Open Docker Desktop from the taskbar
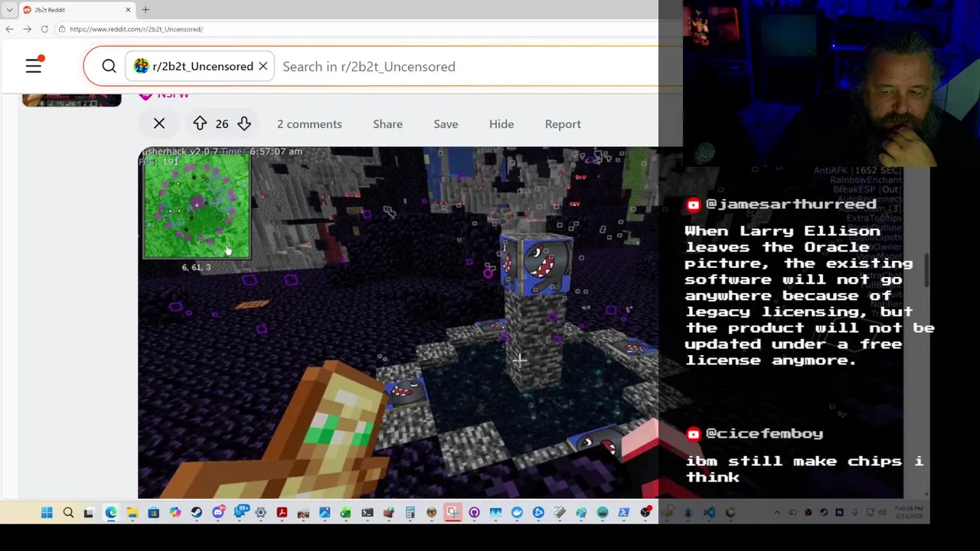980x551 pixels. tap(517, 513)
